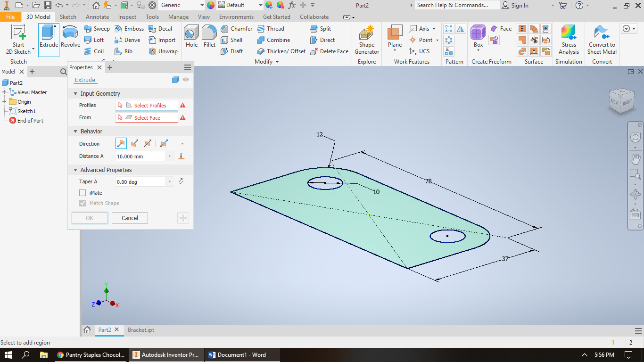Select the Loft tool

click(x=94, y=40)
